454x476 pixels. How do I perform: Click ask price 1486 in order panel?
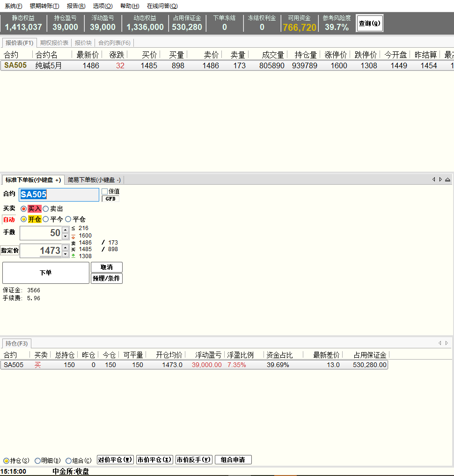click(85, 243)
